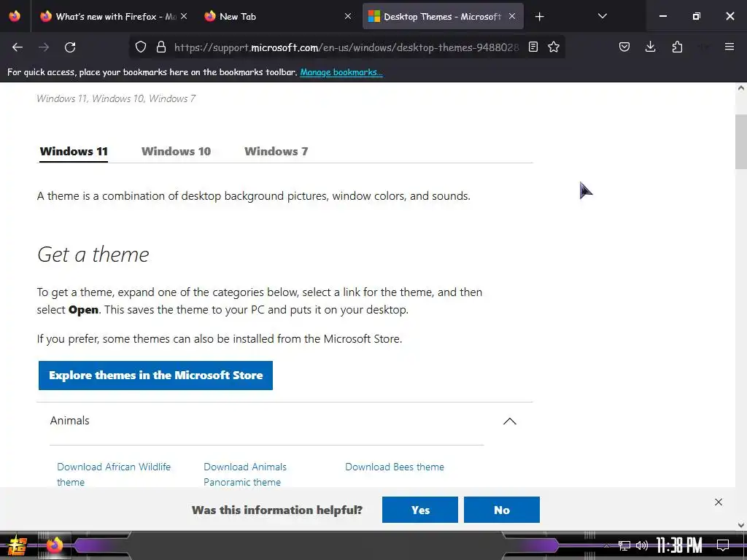
Task: View site security via the padlock icon
Action: pyautogui.click(x=161, y=47)
